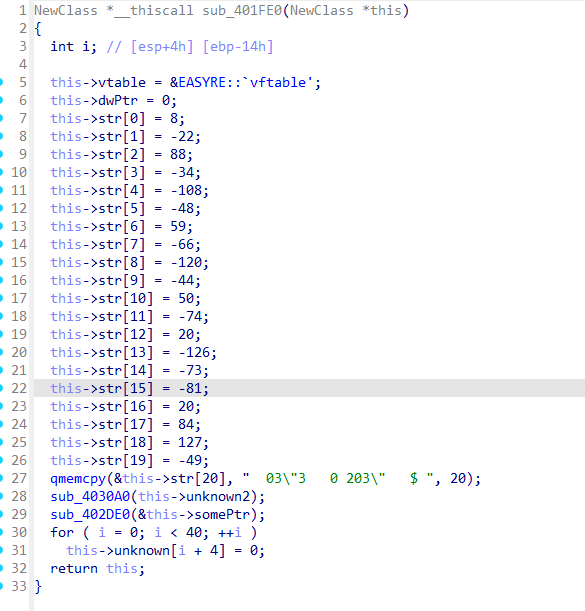
Task: Click the comment [esp+4h] [ebp-14h]
Action: click(x=190, y=47)
